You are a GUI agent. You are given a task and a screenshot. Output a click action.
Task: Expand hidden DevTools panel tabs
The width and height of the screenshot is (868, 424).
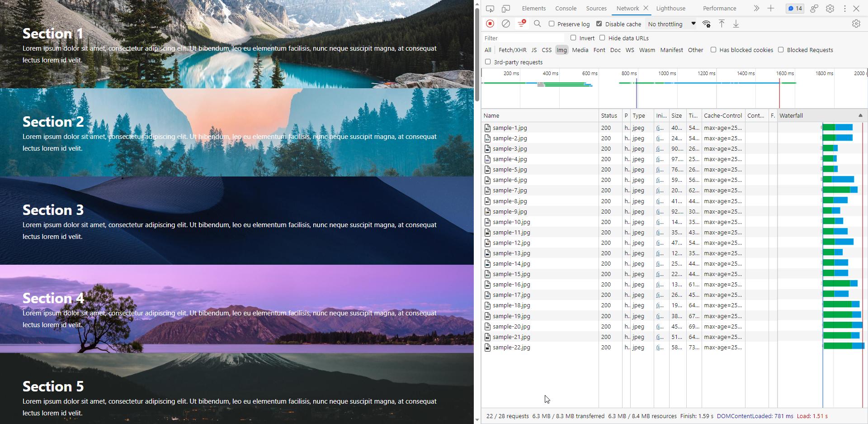click(756, 8)
